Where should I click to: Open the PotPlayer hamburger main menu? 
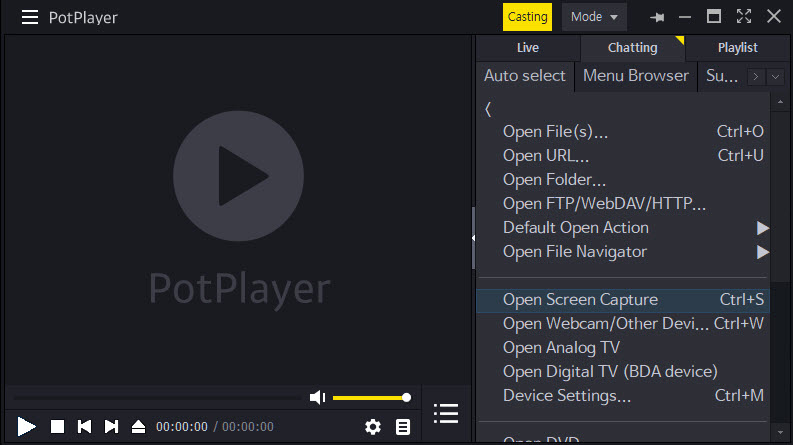[30, 17]
